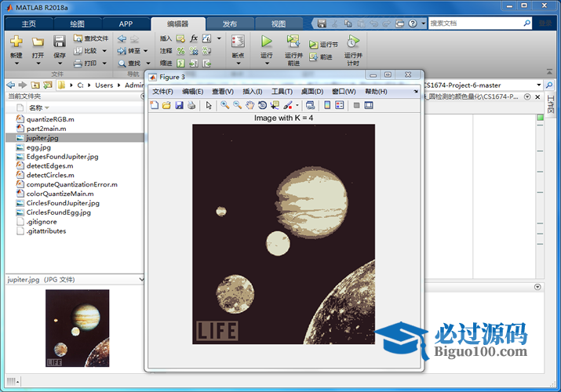Screen dimensions: 561x392
Task: Select the Edit Plot arrow tool
Action: click(209, 105)
